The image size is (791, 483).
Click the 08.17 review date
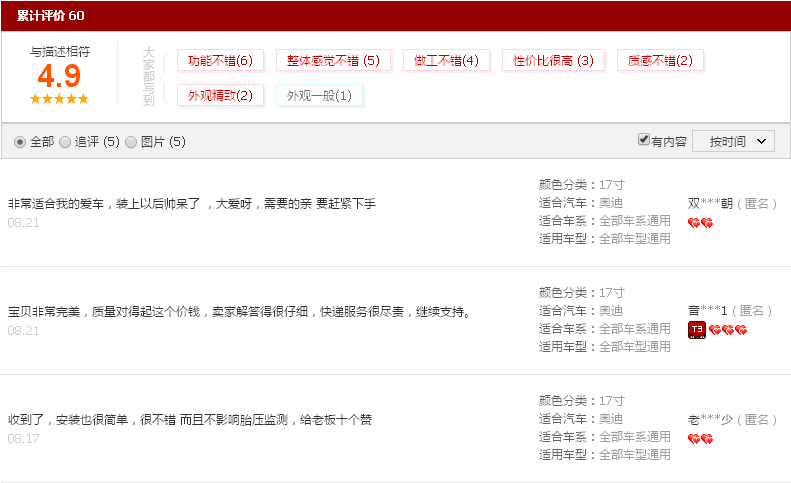tap(23, 439)
